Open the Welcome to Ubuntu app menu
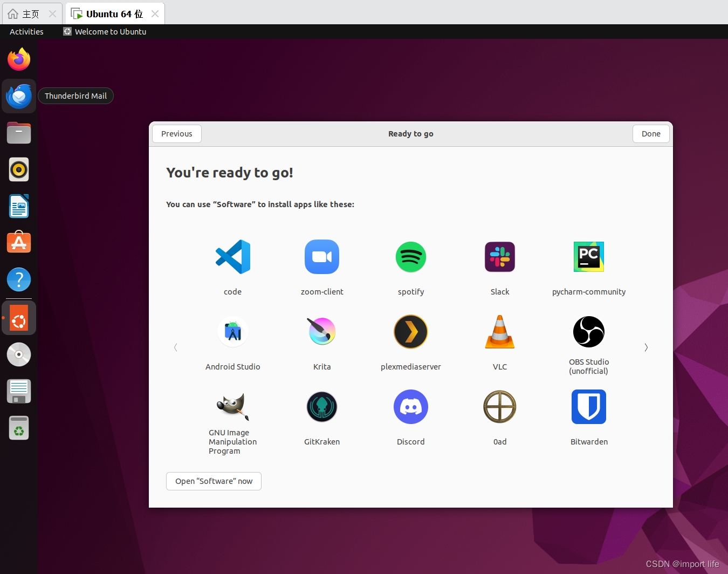 coord(105,32)
